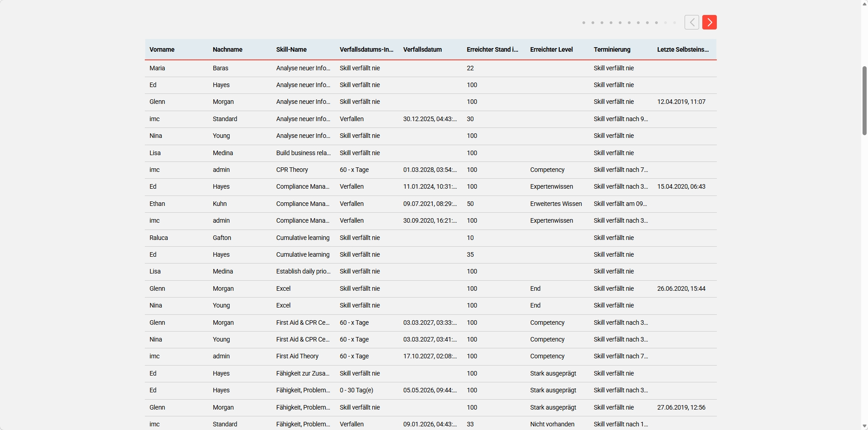Viewport: 868px width, 430px height.
Task: Go to previous page with left arrow
Action: coord(691,22)
